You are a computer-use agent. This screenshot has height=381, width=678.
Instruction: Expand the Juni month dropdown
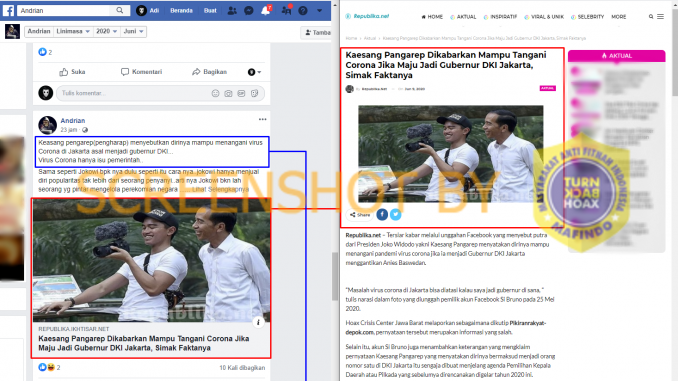point(133,31)
